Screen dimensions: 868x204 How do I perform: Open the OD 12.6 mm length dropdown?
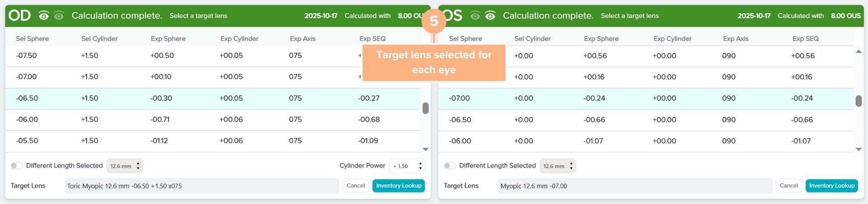125,166
